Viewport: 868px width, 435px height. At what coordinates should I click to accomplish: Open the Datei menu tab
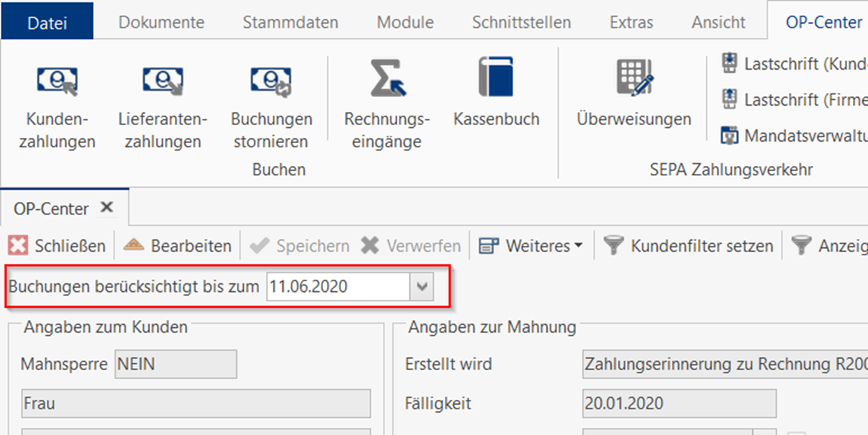click(47, 22)
